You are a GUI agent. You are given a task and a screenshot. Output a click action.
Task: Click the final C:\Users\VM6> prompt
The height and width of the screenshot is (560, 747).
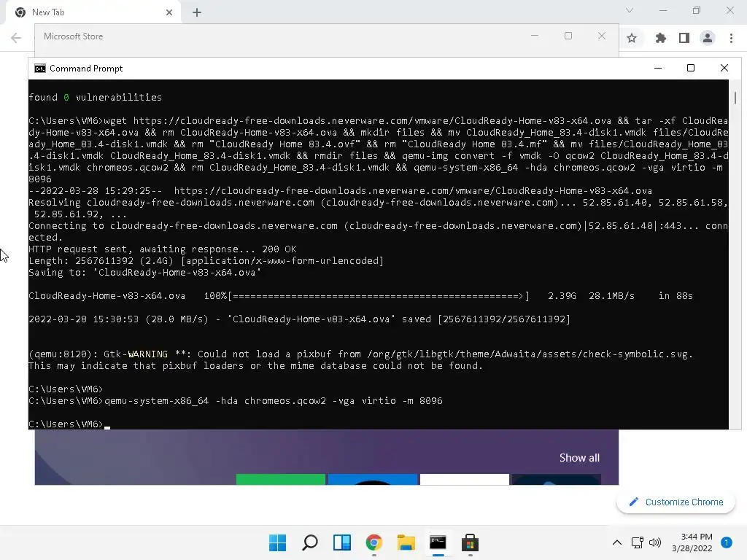(66, 424)
